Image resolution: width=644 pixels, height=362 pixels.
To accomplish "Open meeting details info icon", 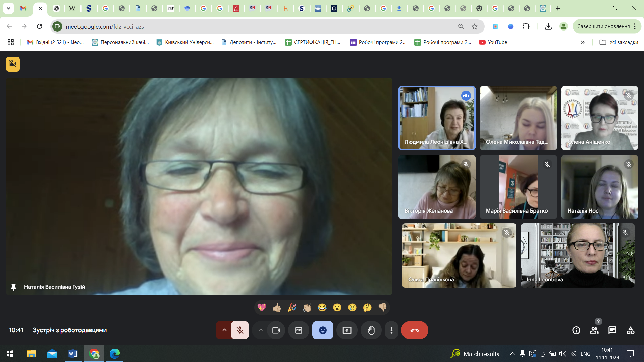I will [576, 330].
